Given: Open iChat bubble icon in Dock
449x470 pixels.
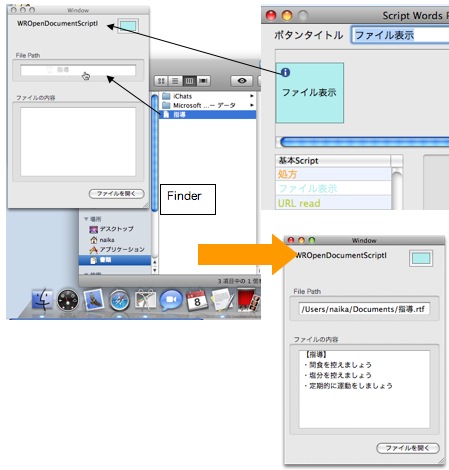Looking at the screenshot, I should (171, 300).
